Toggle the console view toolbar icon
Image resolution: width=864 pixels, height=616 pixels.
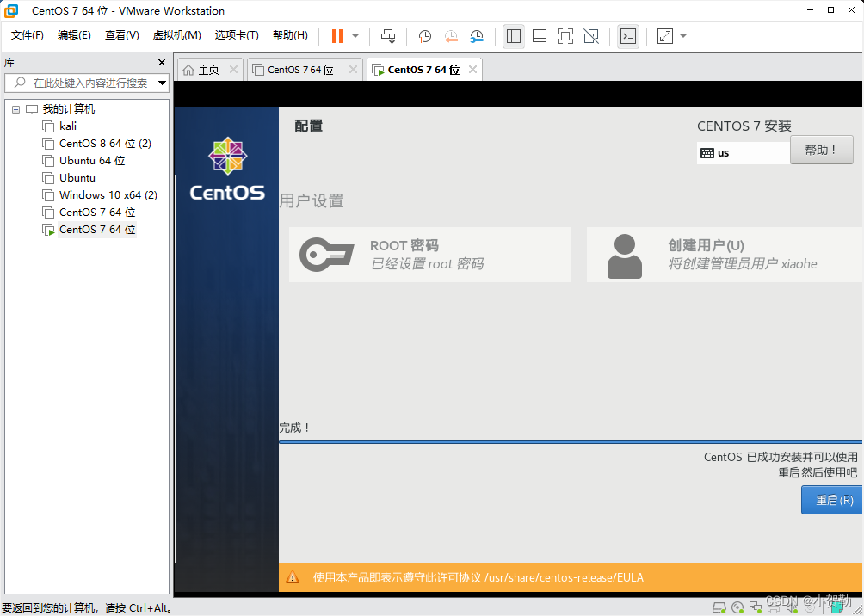pyautogui.click(x=628, y=36)
